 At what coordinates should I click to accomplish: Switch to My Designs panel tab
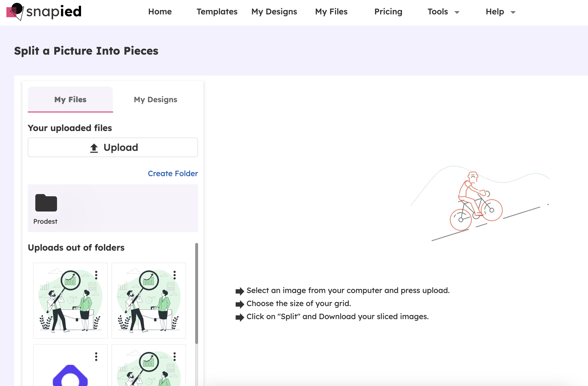coord(156,99)
